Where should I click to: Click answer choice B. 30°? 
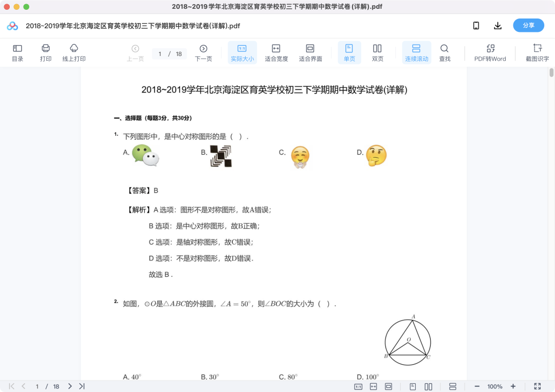(x=210, y=377)
